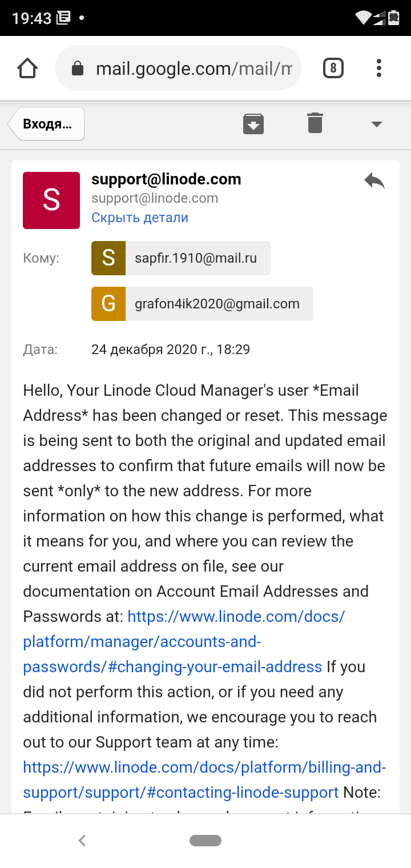
Task: Select recipient chip sapfir.1910@mail.ru
Action: pyautogui.click(x=181, y=258)
